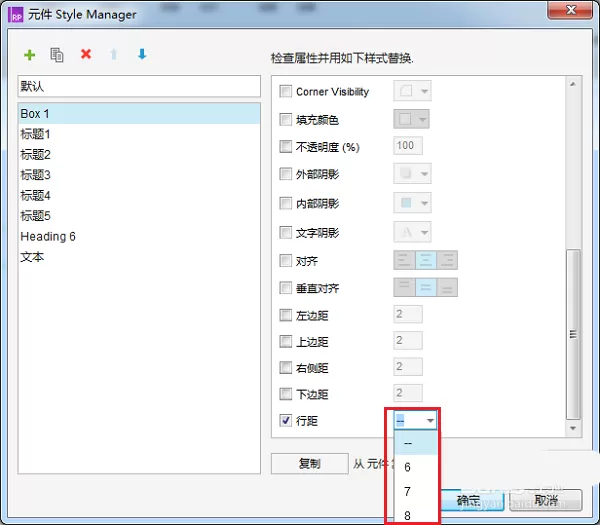Image resolution: width=600 pixels, height=525 pixels.
Task: Enable the 右侧距 checkbox
Action: [x=285, y=367]
